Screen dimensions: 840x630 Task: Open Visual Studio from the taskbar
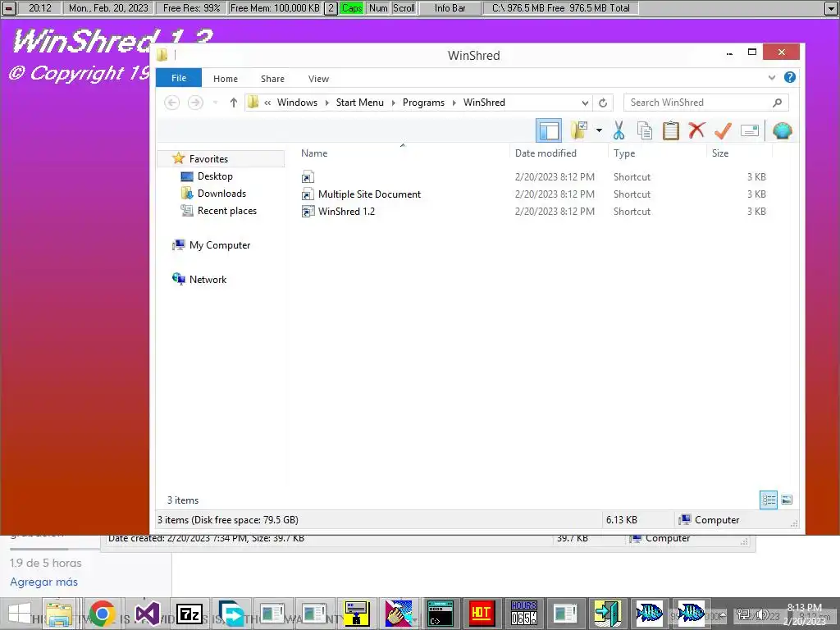point(147,614)
